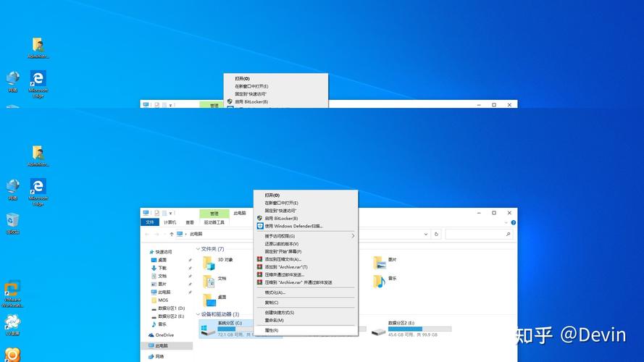Click the E: drive usage bar
Image resolution: width=644 pixels, height=362 pixels.
419,329
